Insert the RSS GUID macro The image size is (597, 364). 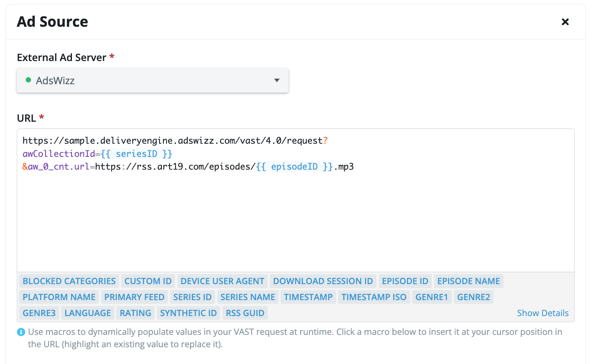(245, 313)
